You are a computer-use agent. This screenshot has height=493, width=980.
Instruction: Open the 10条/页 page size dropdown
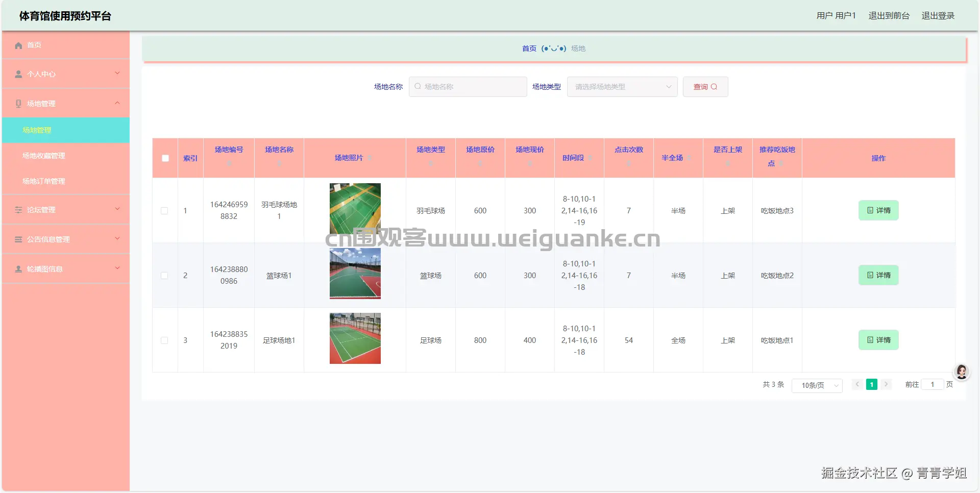click(817, 385)
